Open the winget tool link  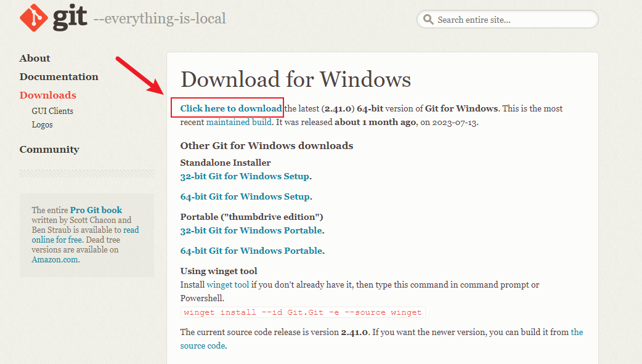pyautogui.click(x=227, y=285)
